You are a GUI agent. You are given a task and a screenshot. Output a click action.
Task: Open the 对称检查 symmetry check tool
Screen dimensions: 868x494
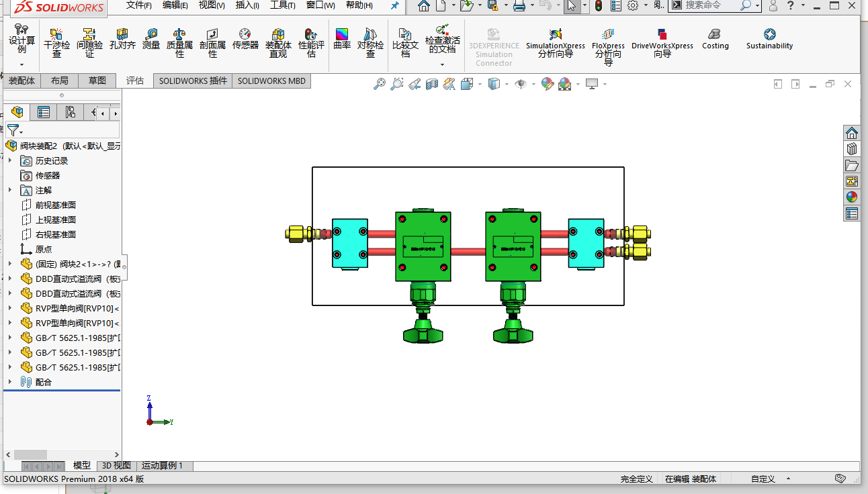[x=370, y=40]
